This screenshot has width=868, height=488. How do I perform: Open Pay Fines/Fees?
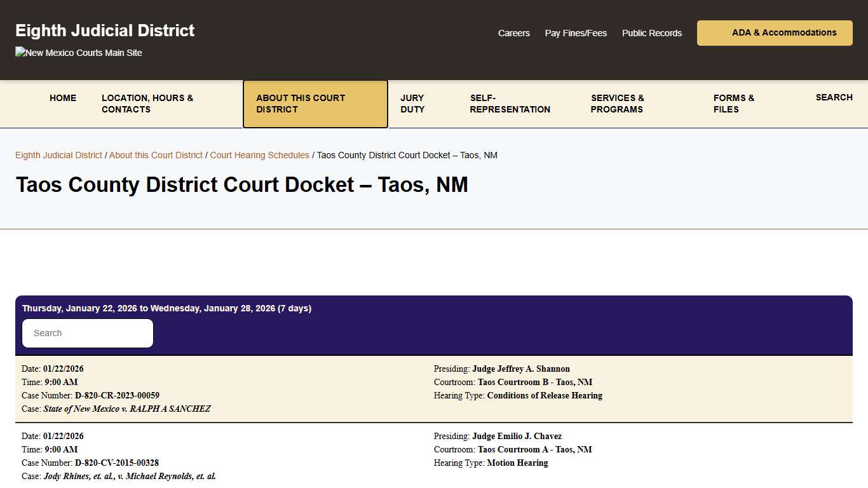575,33
